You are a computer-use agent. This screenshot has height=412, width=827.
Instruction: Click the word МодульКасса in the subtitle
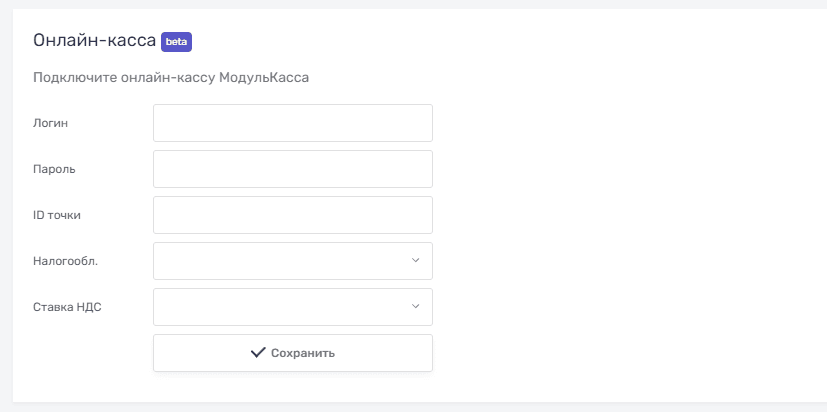click(x=264, y=78)
